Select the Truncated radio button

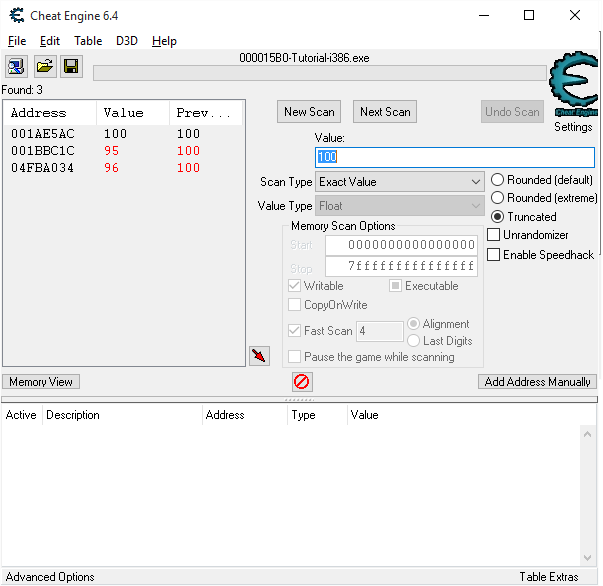498,217
